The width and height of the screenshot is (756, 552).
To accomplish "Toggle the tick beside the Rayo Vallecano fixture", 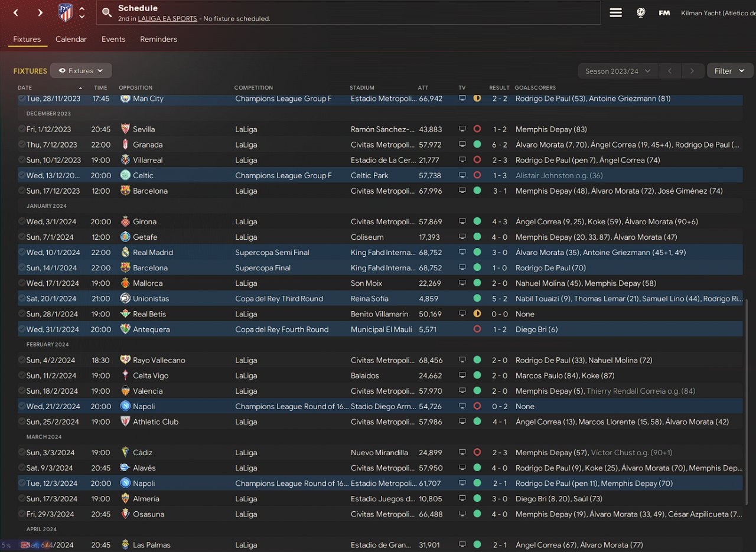I will (22, 360).
